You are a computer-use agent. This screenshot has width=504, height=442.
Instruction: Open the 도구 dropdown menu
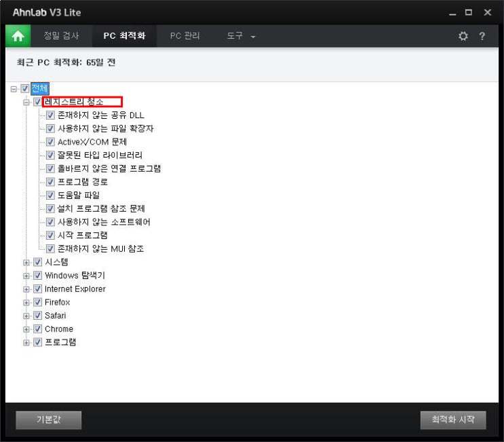tap(241, 36)
